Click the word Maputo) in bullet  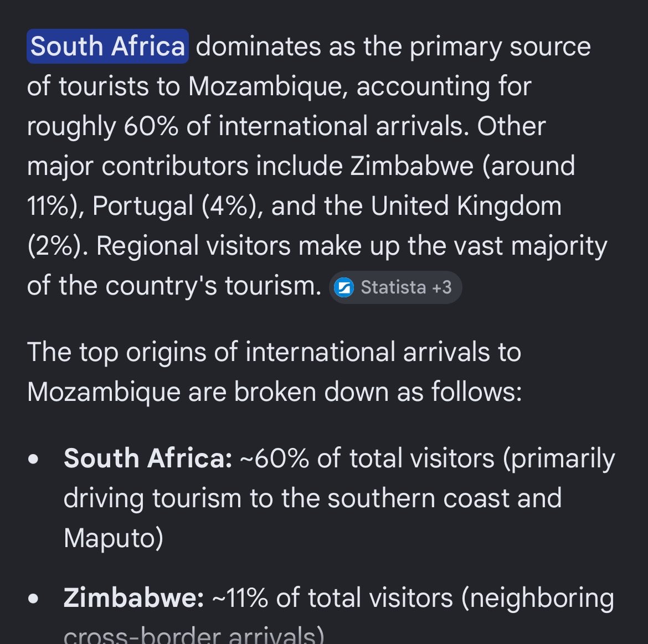[x=113, y=538]
